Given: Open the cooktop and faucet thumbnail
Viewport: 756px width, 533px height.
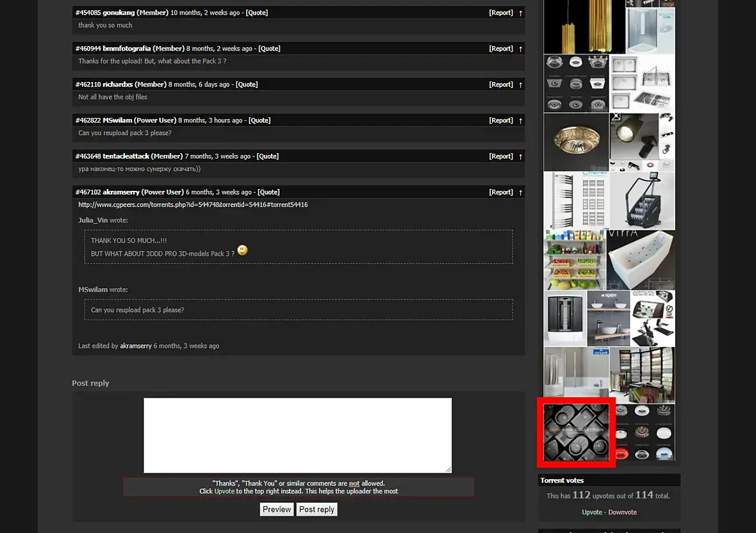Looking at the screenshot, I should [x=653, y=318].
